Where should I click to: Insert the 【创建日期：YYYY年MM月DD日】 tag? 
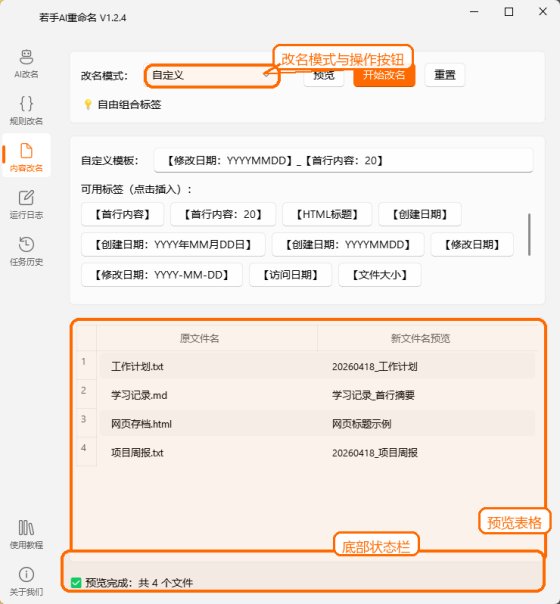(173, 245)
